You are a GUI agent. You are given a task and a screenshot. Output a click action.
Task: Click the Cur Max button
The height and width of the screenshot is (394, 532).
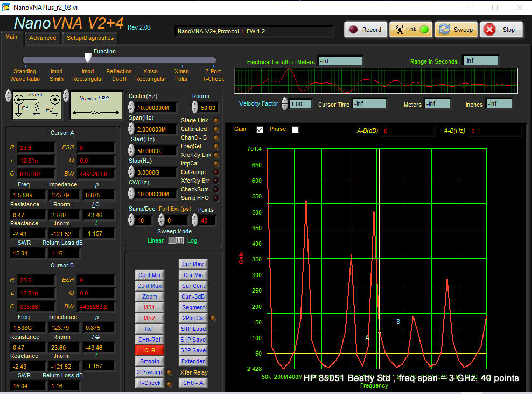coord(193,264)
